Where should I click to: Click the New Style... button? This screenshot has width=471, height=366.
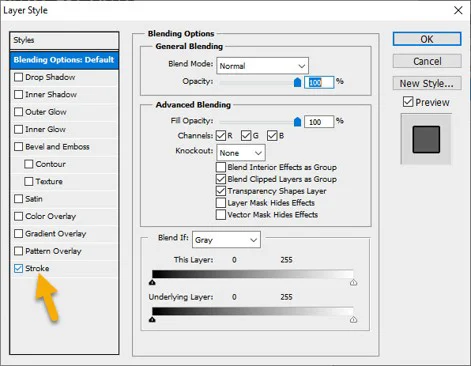coord(427,83)
